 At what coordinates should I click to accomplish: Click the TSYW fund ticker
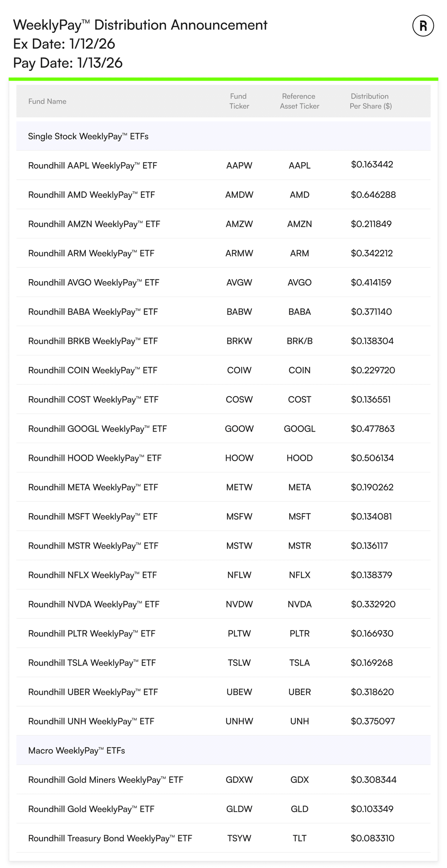click(239, 838)
